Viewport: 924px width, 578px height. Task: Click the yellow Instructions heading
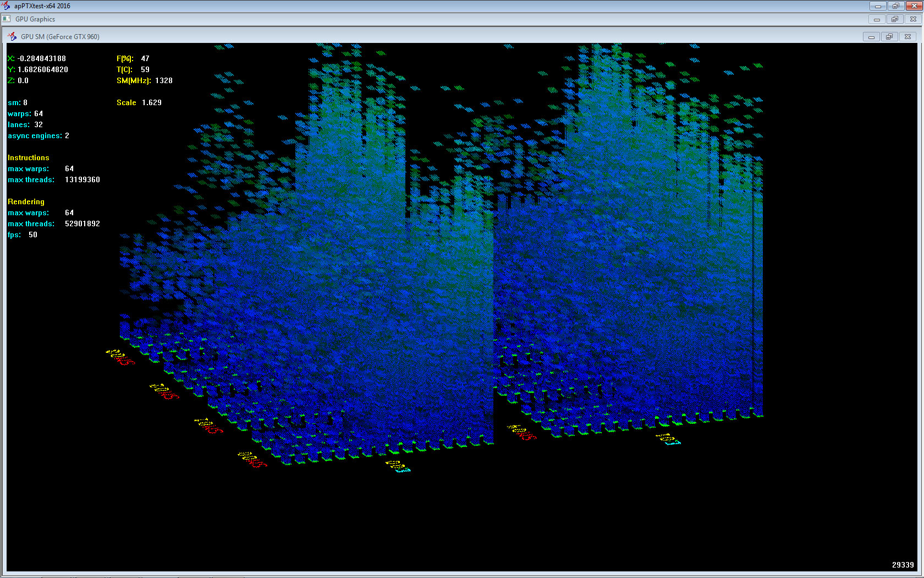click(28, 157)
